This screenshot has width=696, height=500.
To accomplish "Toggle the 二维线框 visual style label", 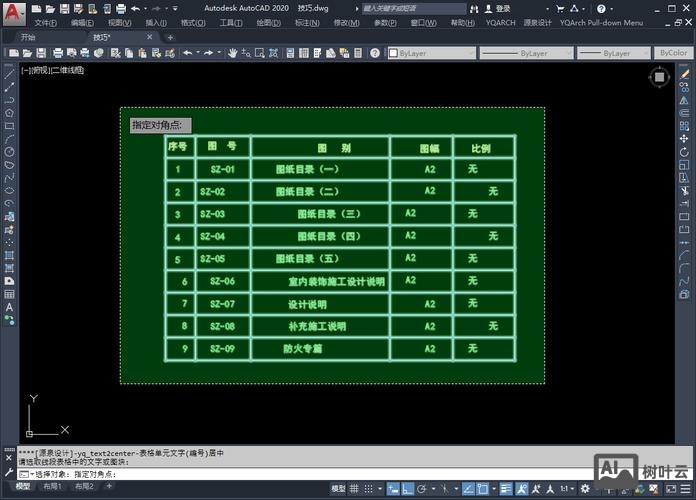I will click(68, 71).
